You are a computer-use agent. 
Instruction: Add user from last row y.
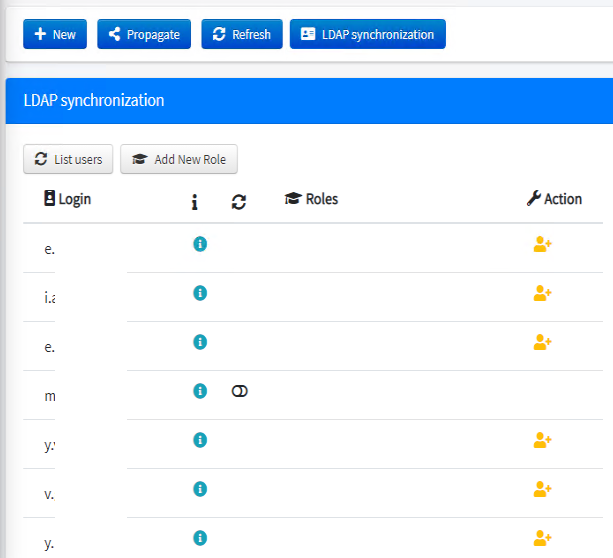pos(543,538)
